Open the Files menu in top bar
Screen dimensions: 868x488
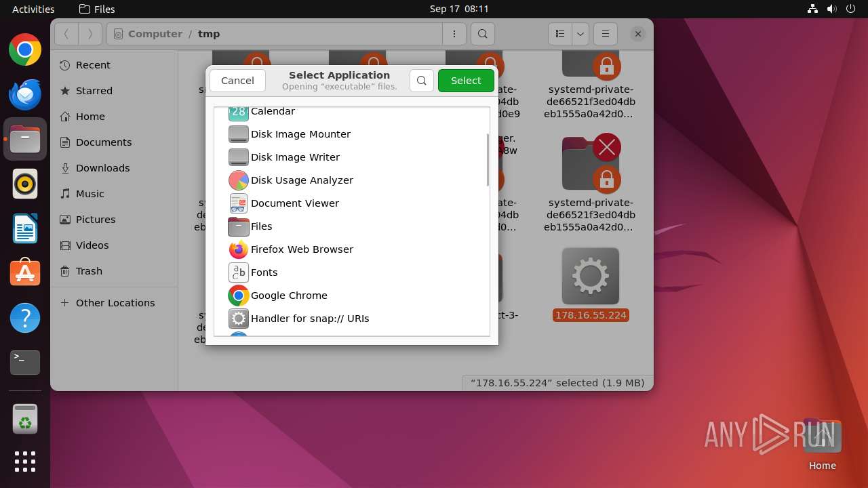97,9
